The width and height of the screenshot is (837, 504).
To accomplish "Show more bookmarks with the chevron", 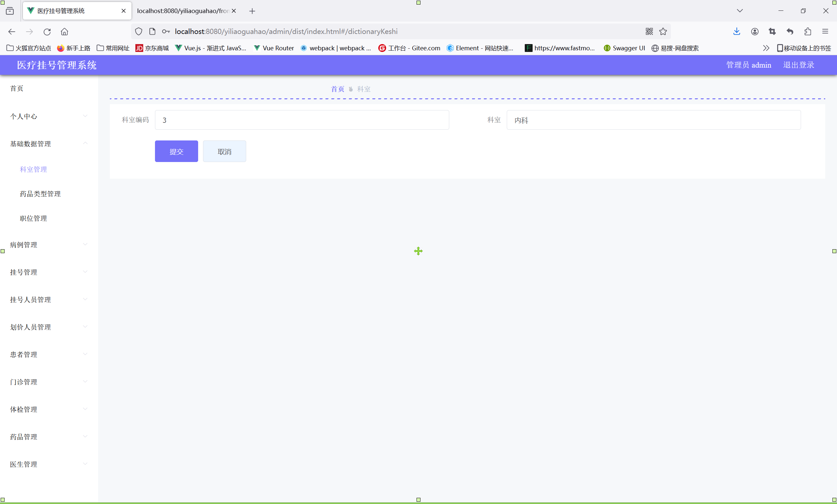I will [x=766, y=48].
